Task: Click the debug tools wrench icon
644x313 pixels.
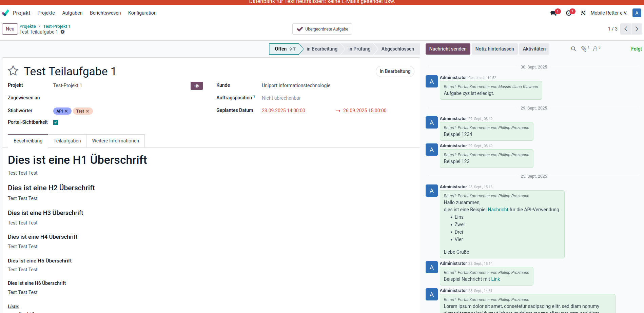Action: point(583,13)
